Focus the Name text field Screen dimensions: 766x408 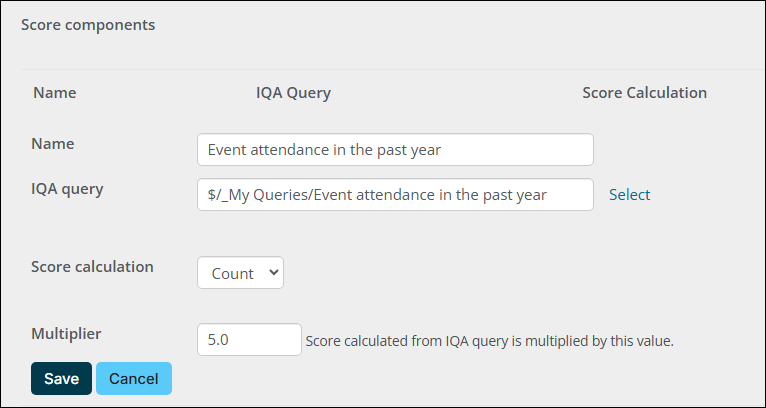[395, 150]
